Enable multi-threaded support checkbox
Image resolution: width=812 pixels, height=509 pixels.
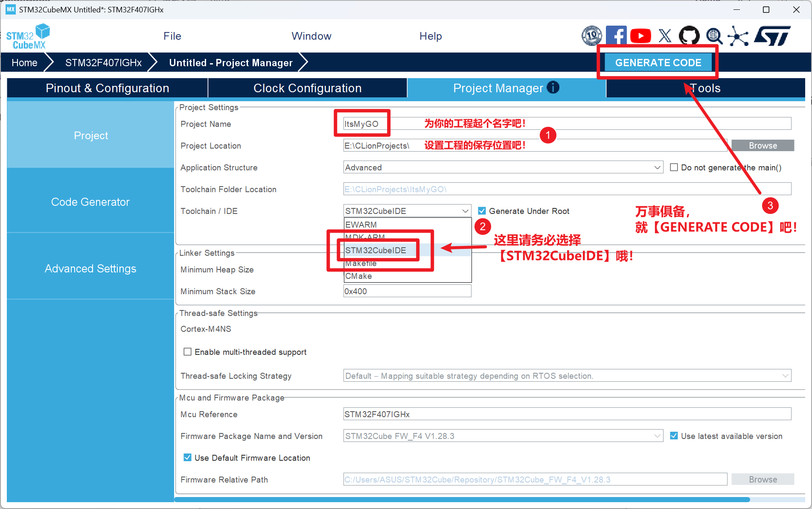point(187,352)
